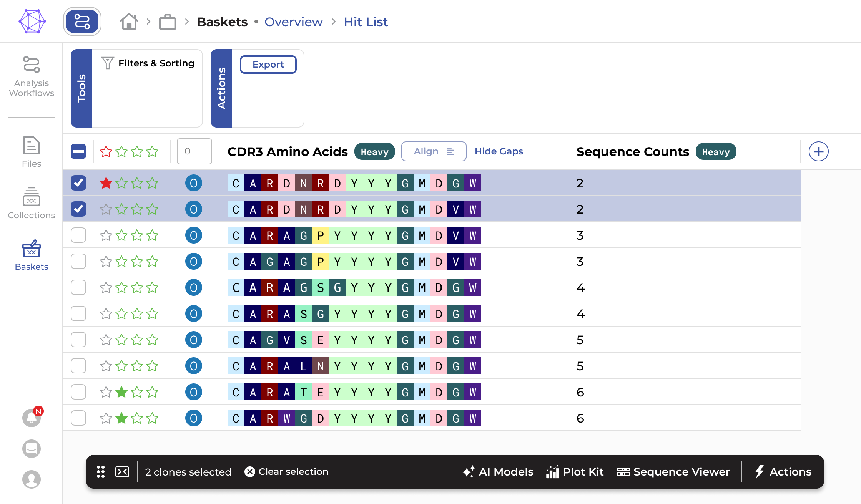Viewport: 861px width, 504px height.
Task: Toggle filled green star on CARWGDYYYYGMDGW row
Action: [x=121, y=418]
